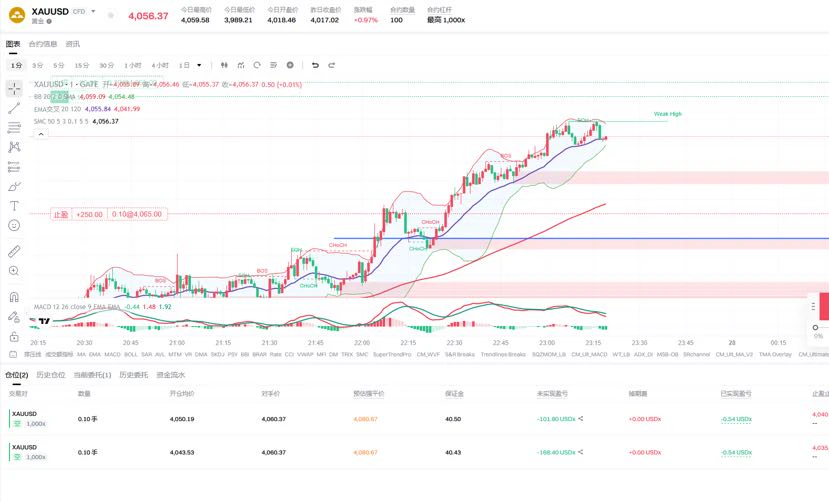Open candlestick chart type selector
This screenshot has width=829, height=502.
224,65
